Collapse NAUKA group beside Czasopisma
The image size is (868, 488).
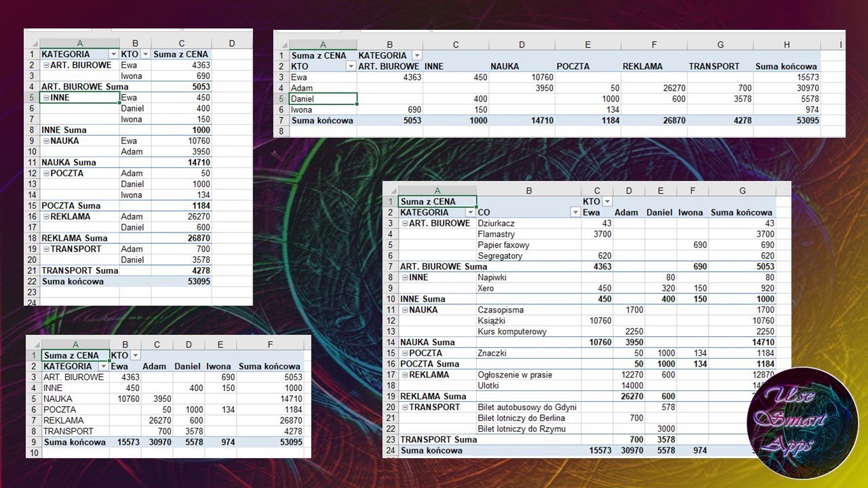tap(405, 310)
